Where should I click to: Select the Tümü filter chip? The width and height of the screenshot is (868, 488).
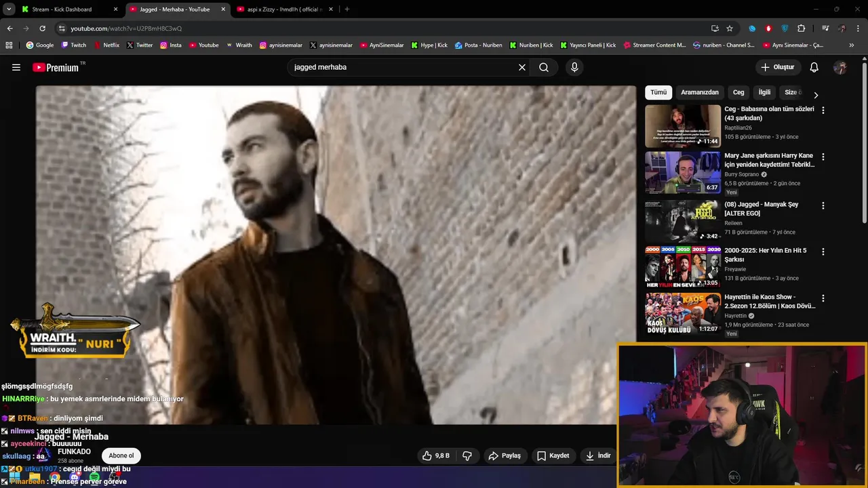pos(658,92)
